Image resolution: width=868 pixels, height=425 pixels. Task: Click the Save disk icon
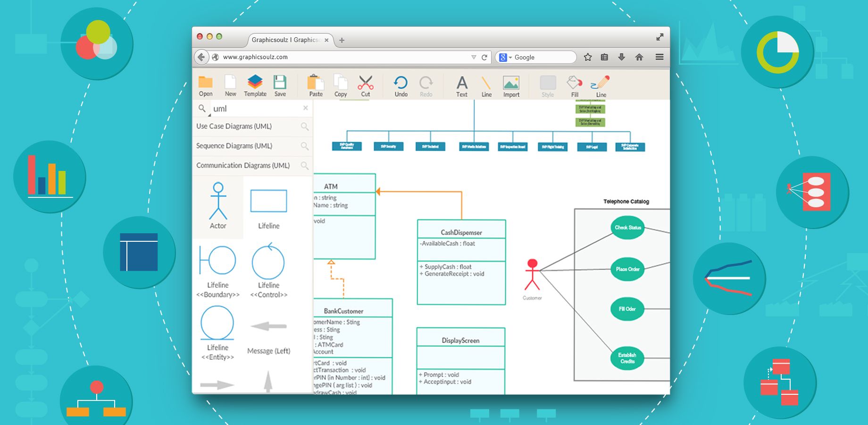point(280,82)
